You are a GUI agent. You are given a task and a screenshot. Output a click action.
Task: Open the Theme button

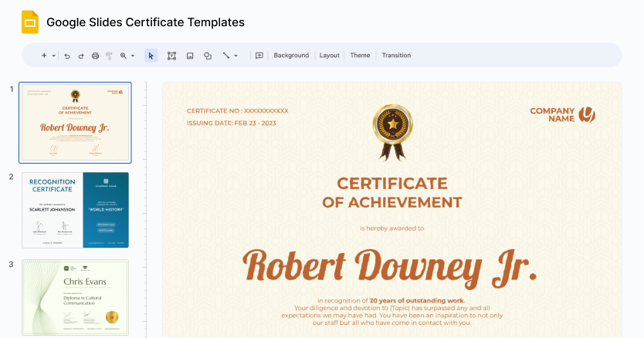(x=360, y=56)
